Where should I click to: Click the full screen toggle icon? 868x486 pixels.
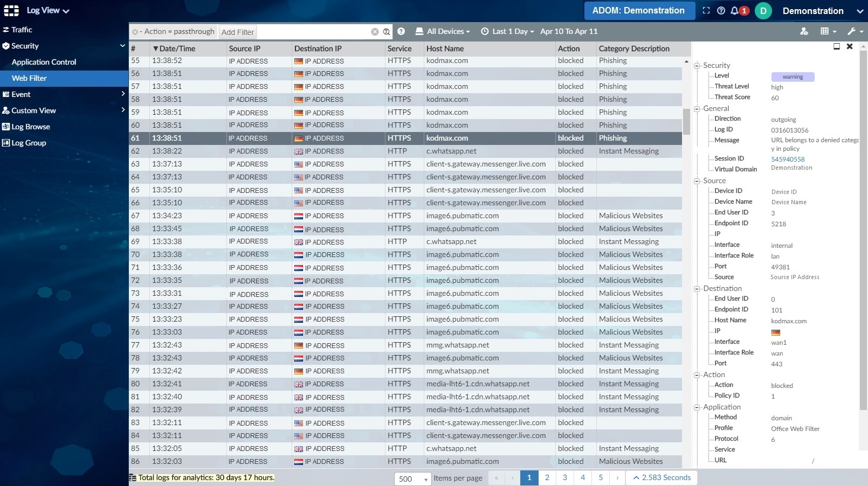[x=706, y=11]
